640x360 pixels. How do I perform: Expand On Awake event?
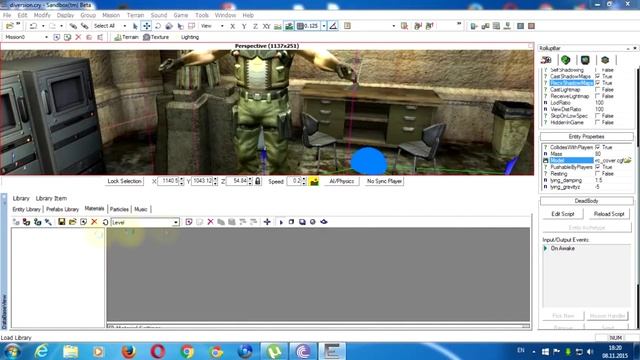point(545,248)
